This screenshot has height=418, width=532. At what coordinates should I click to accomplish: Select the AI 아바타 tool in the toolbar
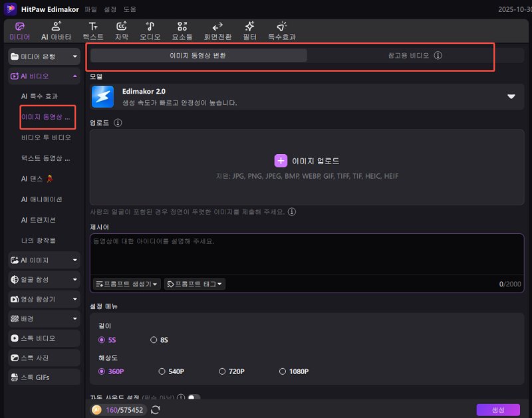[x=56, y=29]
